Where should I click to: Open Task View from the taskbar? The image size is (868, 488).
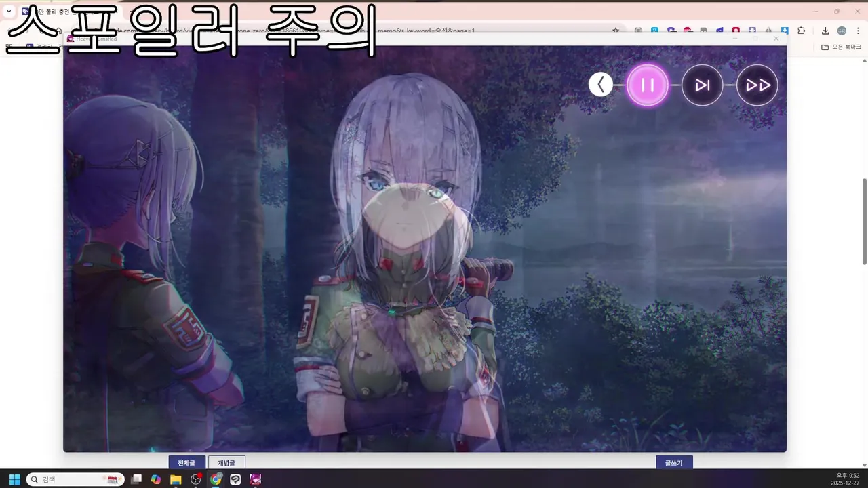(136, 479)
